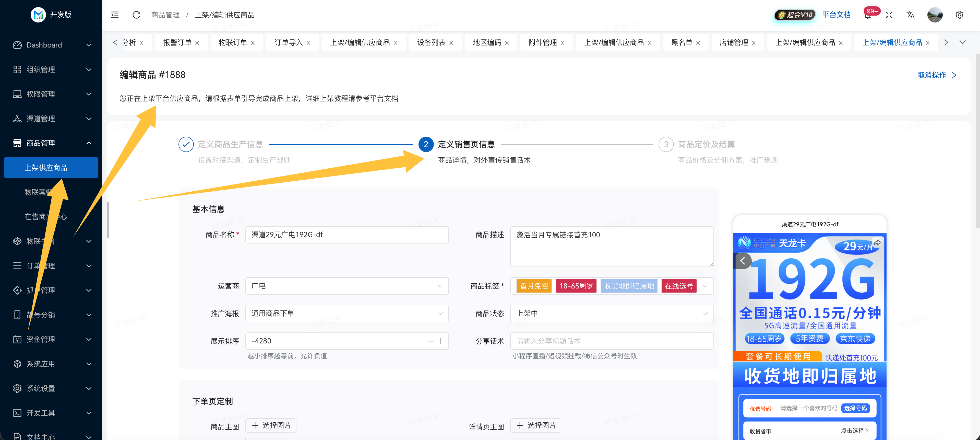Close the 黑名单 tab
This screenshot has height=440, width=980.
[698, 43]
